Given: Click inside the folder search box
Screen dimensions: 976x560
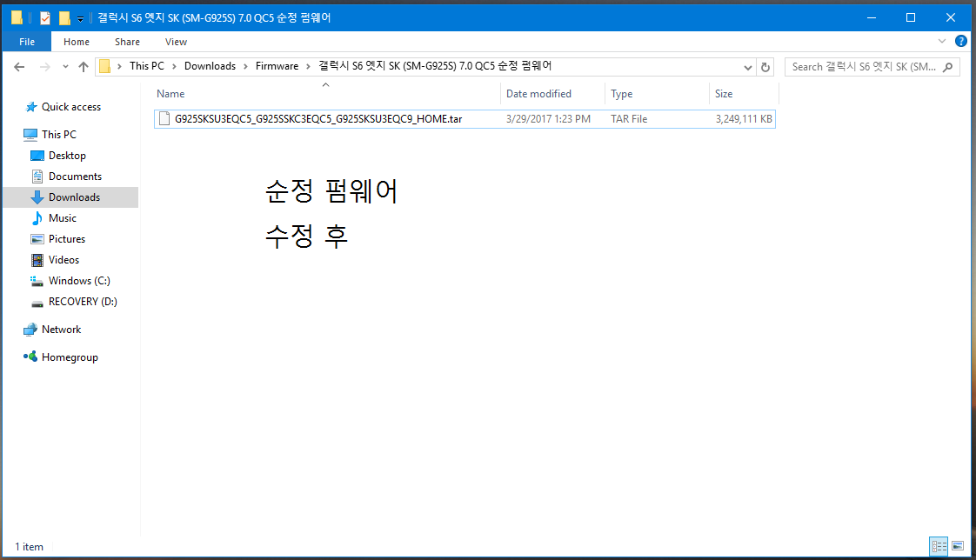Looking at the screenshot, I should (861, 67).
